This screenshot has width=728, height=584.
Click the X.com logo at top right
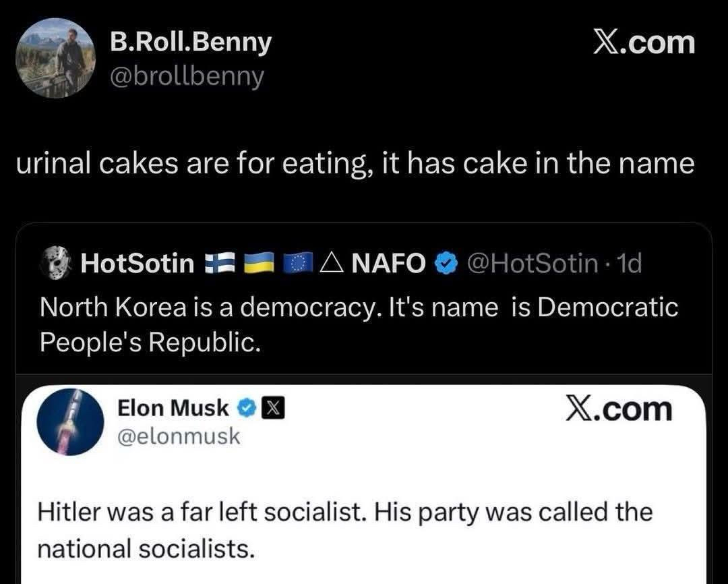point(643,42)
